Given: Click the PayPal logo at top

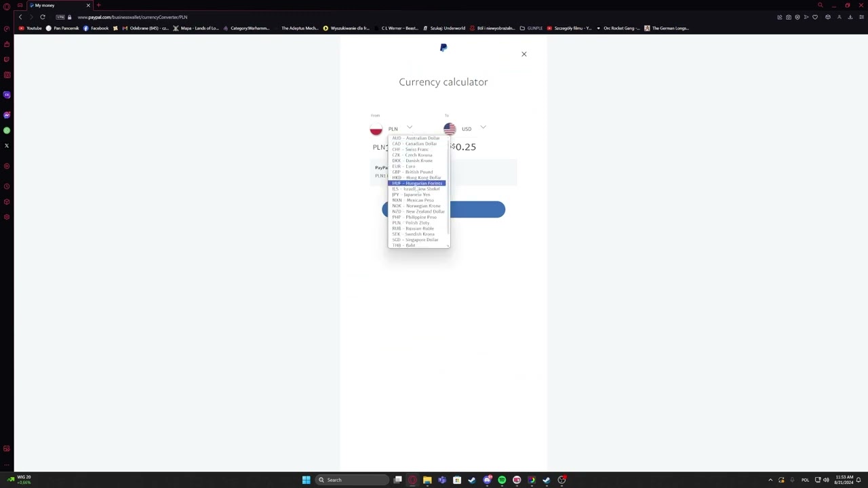Looking at the screenshot, I should [x=443, y=47].
